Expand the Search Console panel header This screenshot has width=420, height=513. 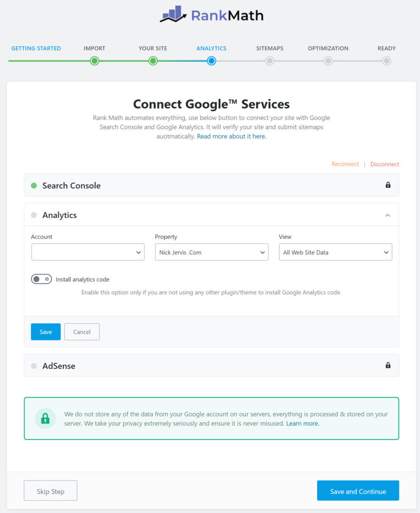point(212,185)
